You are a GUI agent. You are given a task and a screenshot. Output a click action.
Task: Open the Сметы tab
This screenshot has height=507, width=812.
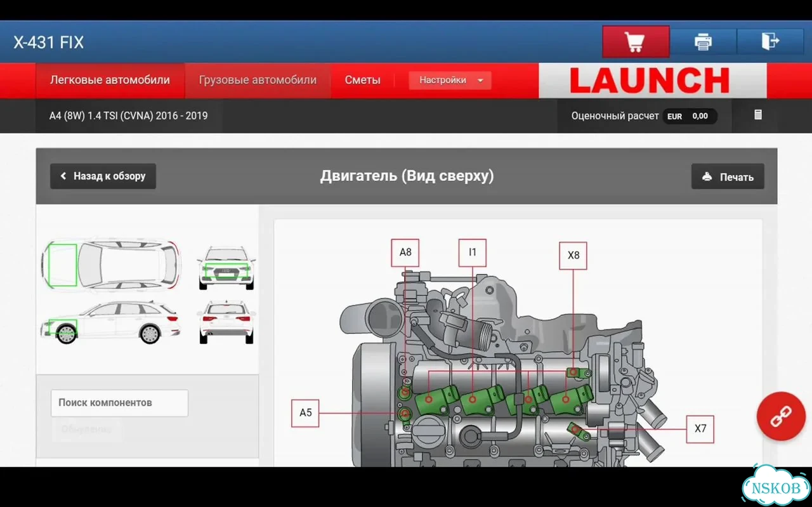click(x=362, y=80)
